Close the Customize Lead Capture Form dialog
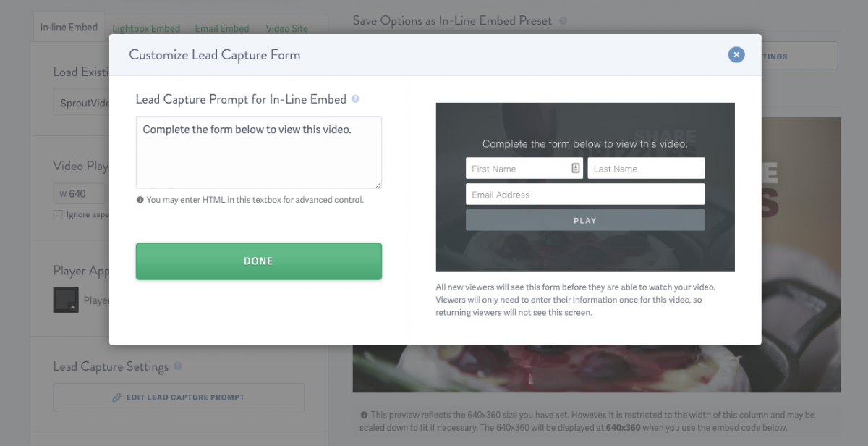868x446 pixels. pos(736,54)
